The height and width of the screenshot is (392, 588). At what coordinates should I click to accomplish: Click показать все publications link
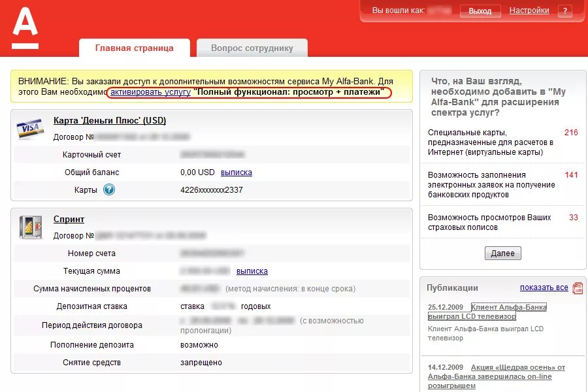(x=544, y=287)
